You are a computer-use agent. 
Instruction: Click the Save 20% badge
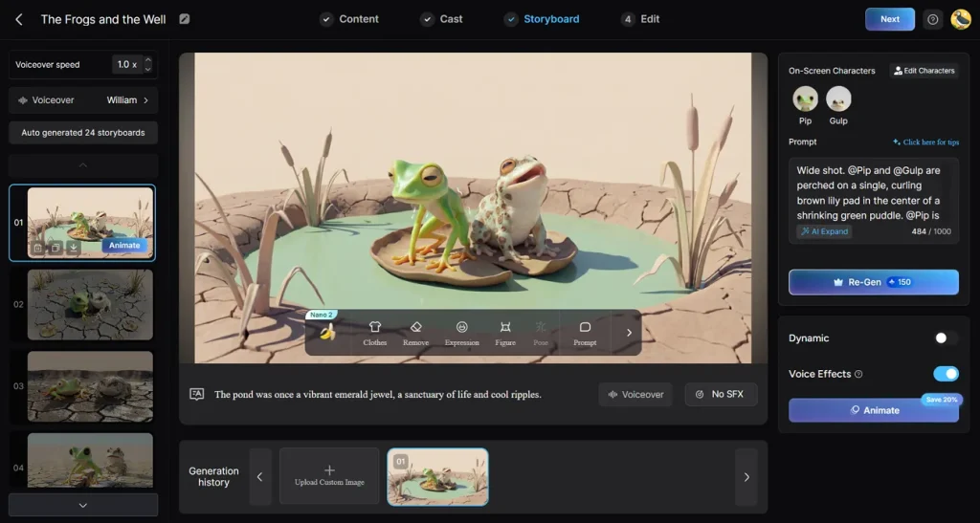coord(942,400)
